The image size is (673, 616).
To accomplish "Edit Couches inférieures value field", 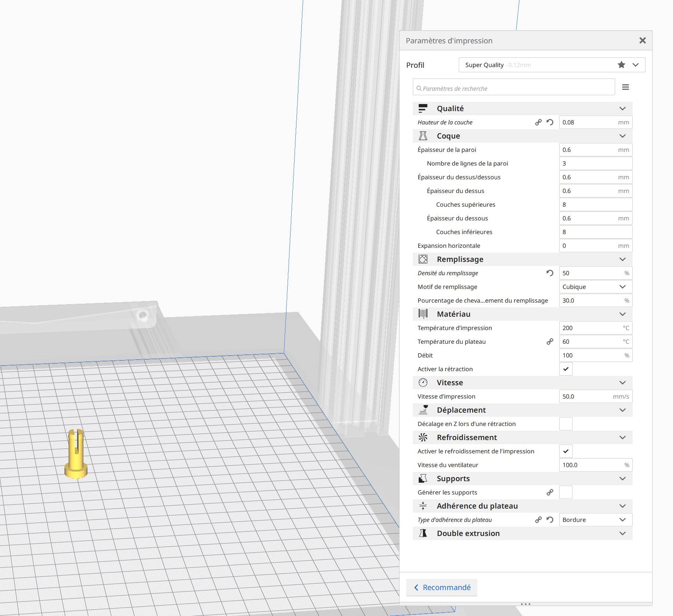I will pyautogui.click(x=596, y=232).
